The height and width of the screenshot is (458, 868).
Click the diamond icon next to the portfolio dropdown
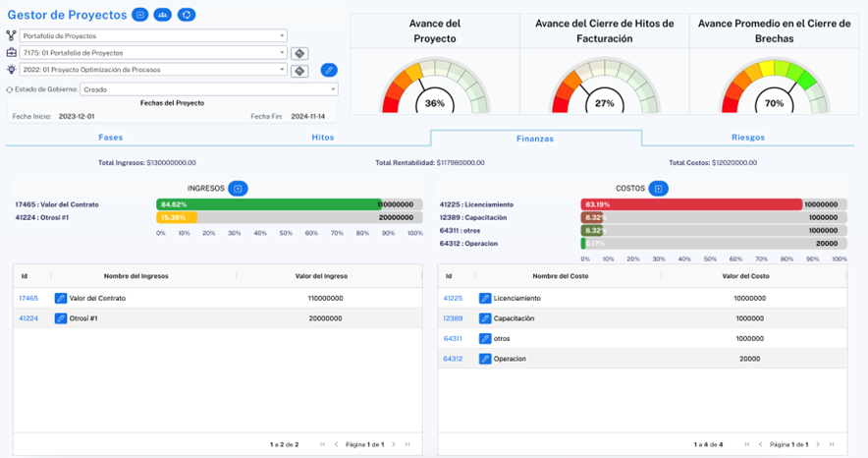300,53
